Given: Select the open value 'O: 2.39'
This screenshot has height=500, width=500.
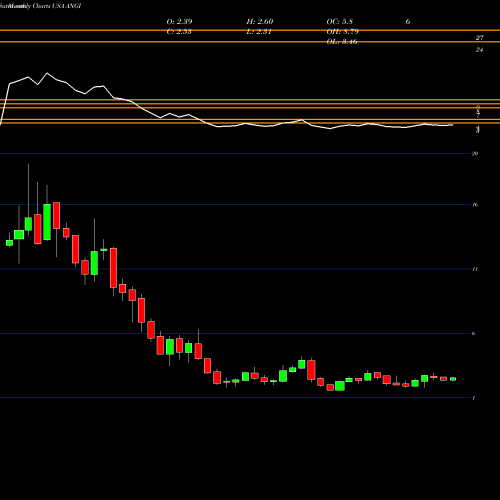Looking at the screenshot, I should (179, 22).
